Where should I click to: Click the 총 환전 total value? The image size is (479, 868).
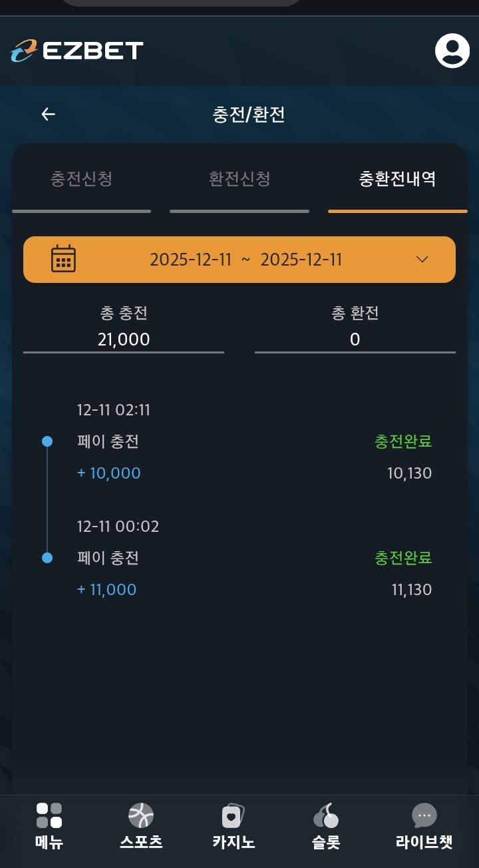coord(355,339)
